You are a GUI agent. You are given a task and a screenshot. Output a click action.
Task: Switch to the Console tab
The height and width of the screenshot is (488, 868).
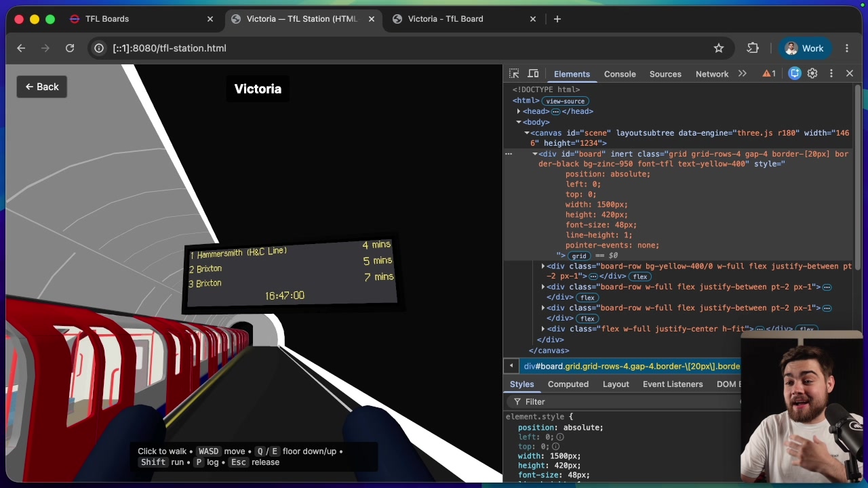(620, 74)
